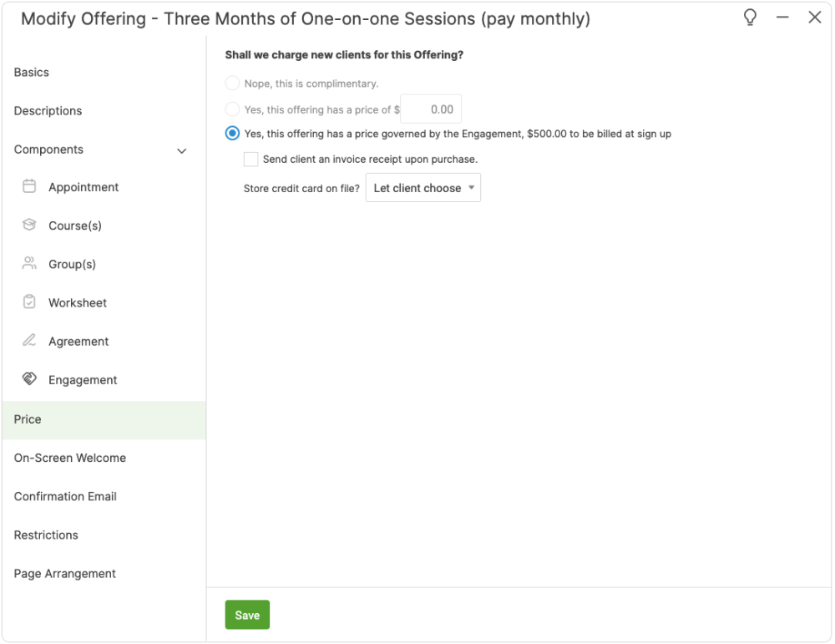Click the handshake Engagement icon
The height and width of the screenshot is (644, 835).
[29, 379]
